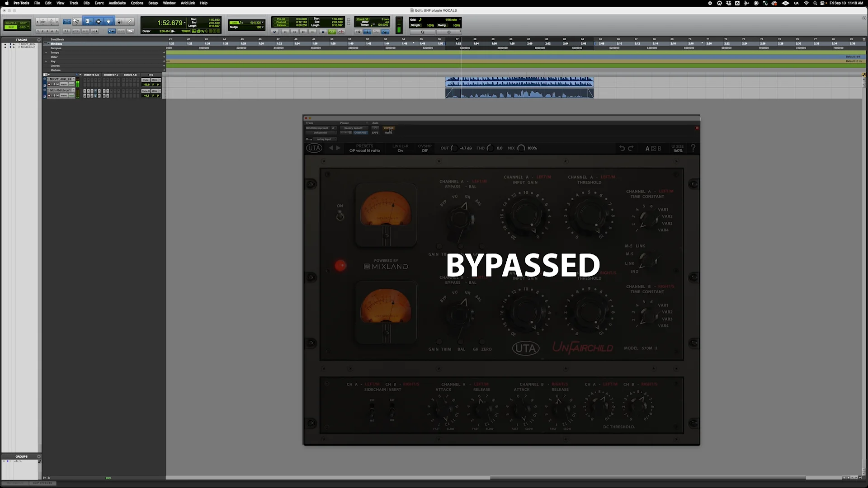Open the no key input dropdown
This screenshot has width=868, height=488.
324,139
